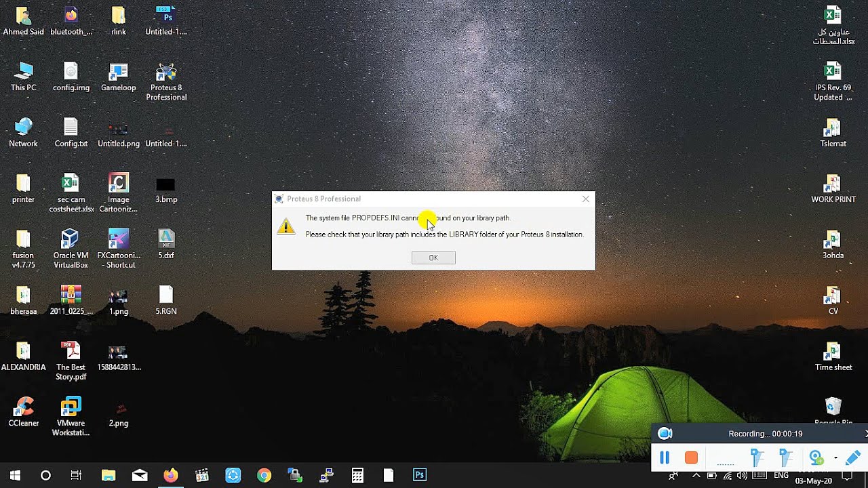Show hidden system tray icons chevron

[696, 475]
